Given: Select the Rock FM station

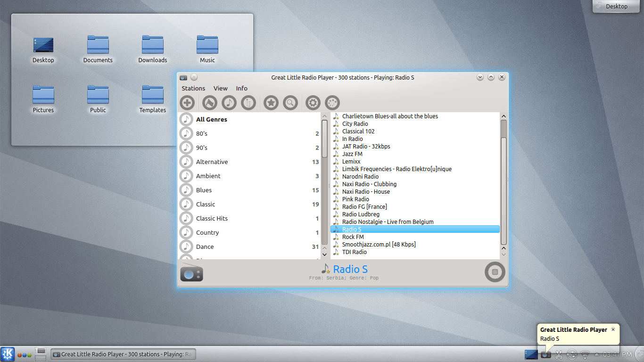Looking at the screenshot, I should 353,237.
